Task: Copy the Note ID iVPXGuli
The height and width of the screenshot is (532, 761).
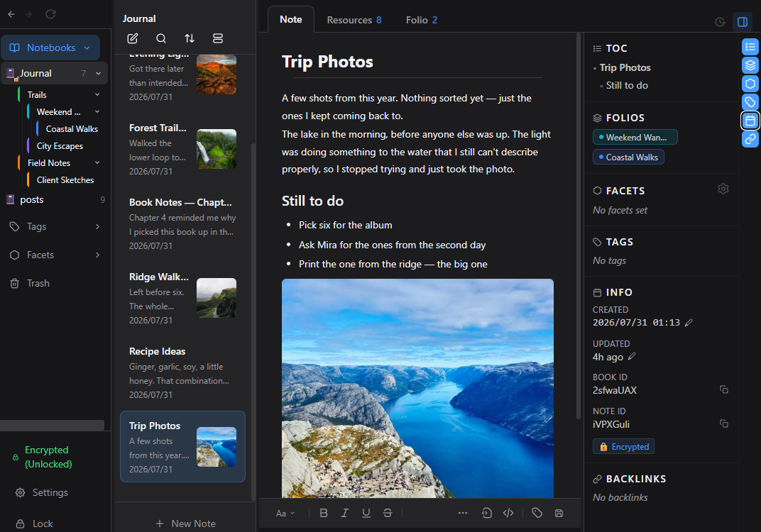Action: 724,423
